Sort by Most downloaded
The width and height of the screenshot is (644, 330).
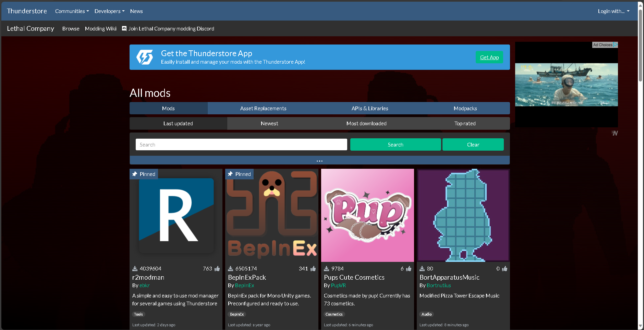tap(366, 123)
